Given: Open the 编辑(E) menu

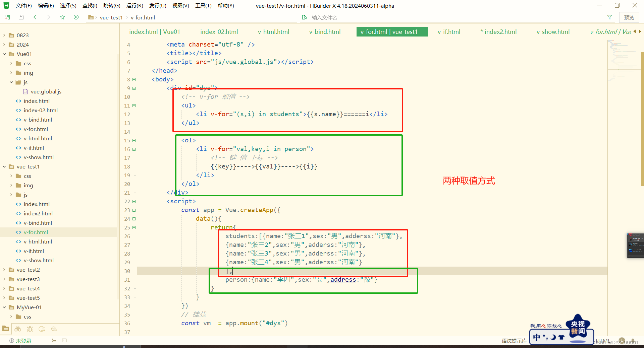Looking at the screenshot, I should tap(46, 6).
